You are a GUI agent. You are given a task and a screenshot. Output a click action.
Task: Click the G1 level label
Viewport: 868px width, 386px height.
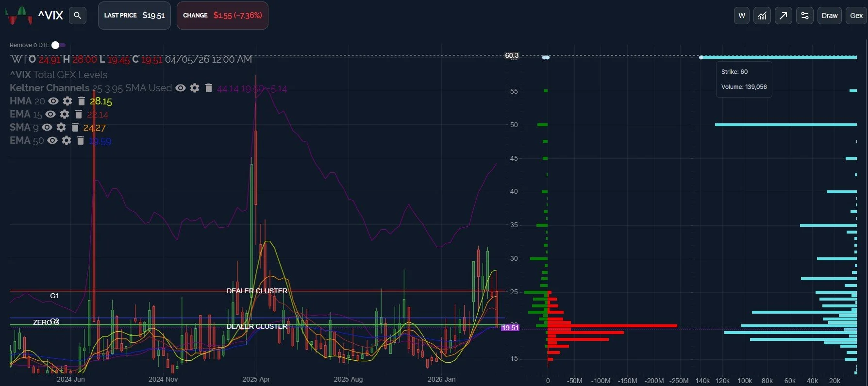(x=54, y=296)
